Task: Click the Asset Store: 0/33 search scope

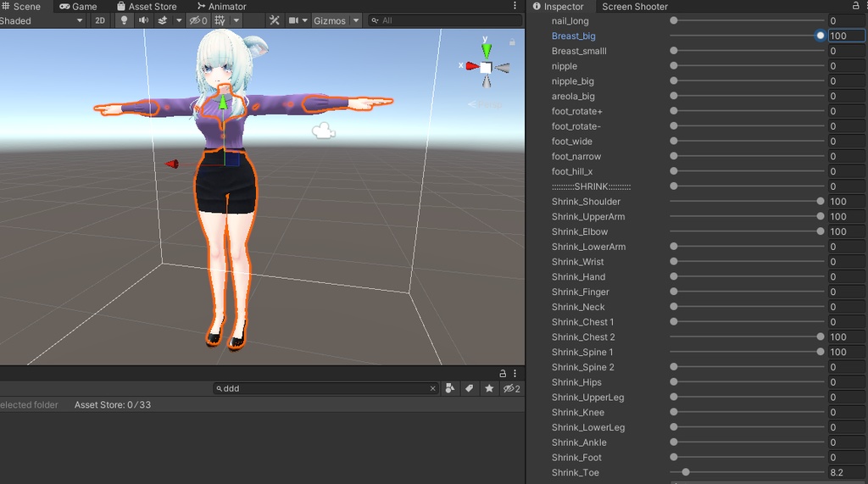Action: click(113, 405)
